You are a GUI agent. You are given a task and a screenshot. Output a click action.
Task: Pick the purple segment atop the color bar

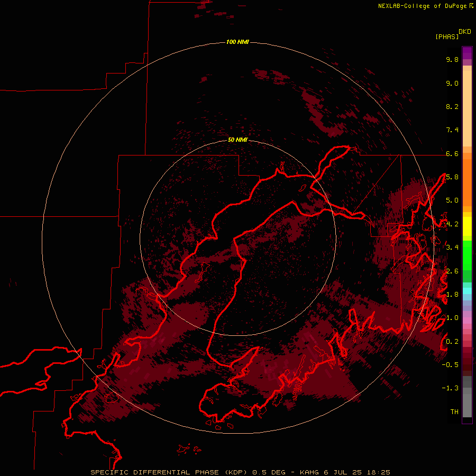[x=467, y=53]
